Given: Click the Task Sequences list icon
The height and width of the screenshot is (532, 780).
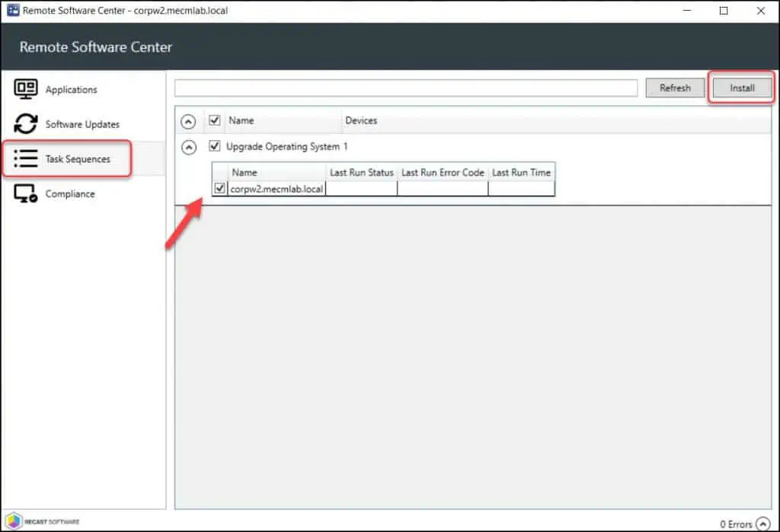Looking at the screenshot, I should pos(25,158).
